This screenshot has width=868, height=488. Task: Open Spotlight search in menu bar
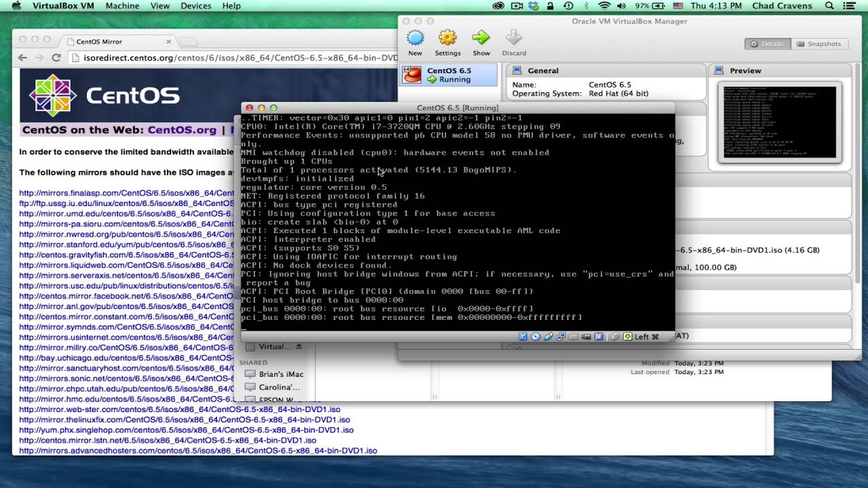tap(830, 5)
